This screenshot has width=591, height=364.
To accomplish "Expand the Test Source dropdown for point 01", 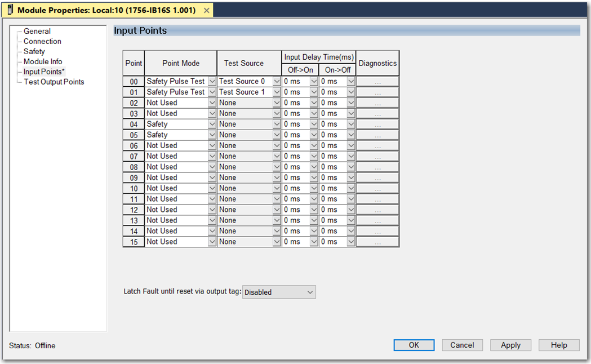I will tap(277, 92).
